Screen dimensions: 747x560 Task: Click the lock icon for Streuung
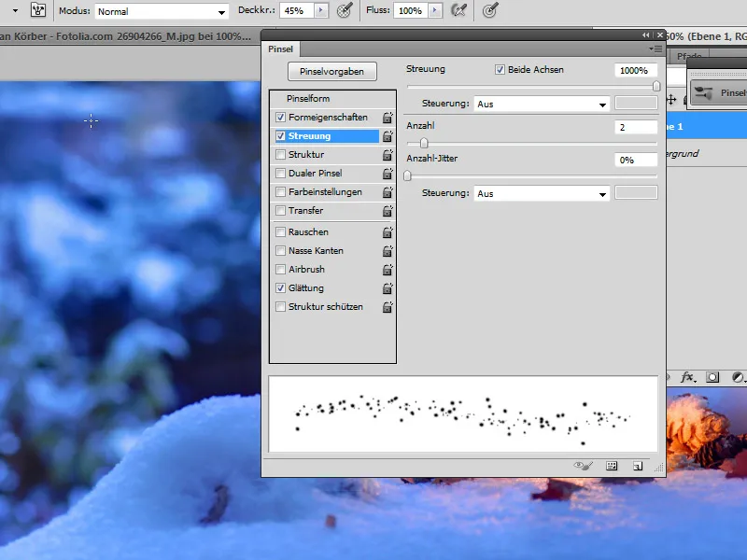(388, 136)
